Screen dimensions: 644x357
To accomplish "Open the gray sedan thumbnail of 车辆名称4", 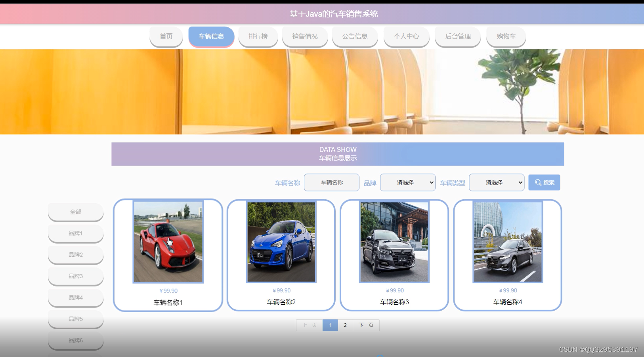I will [x=508, y=242].
